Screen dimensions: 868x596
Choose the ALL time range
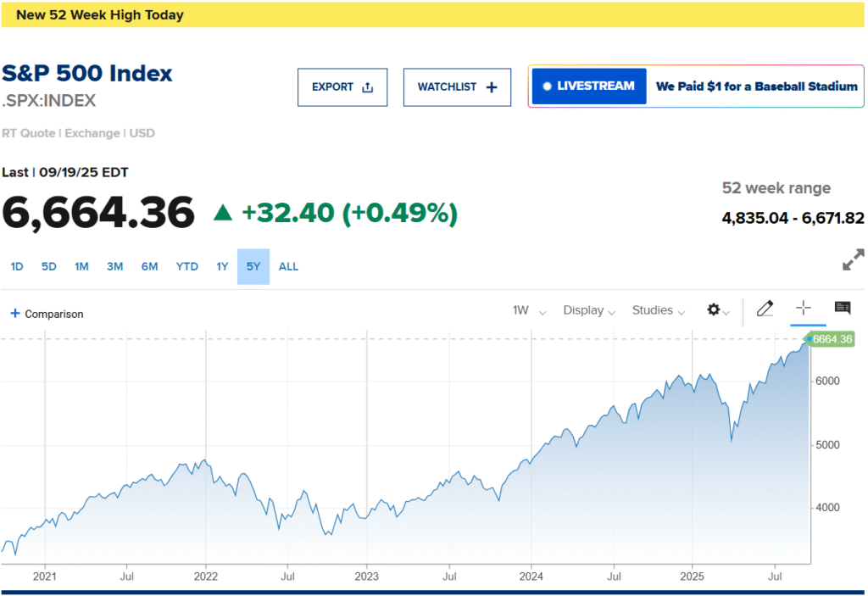[288, 266]
